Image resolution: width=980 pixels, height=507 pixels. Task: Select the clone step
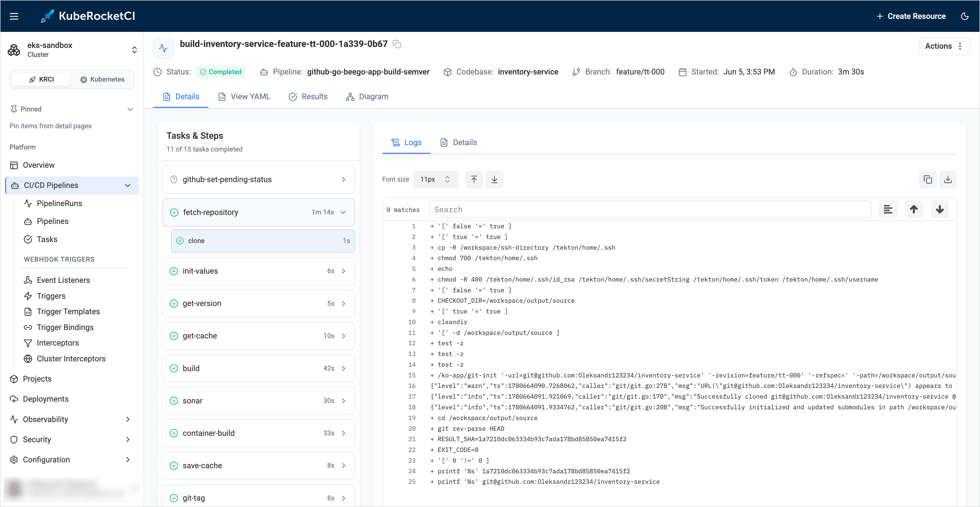pyautogui.click(x=263, y=240)
